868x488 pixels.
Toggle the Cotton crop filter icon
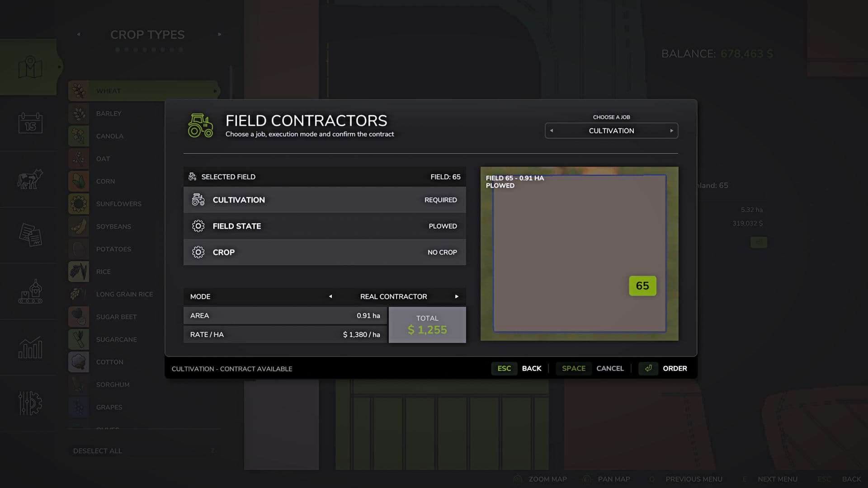79,362
